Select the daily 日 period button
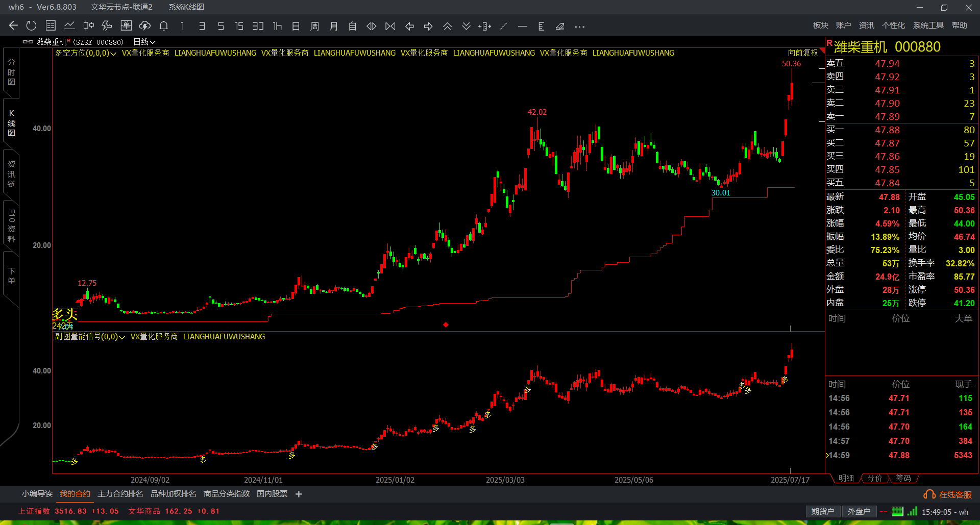This screenshot has height=525, width=980. click(296, 26)
